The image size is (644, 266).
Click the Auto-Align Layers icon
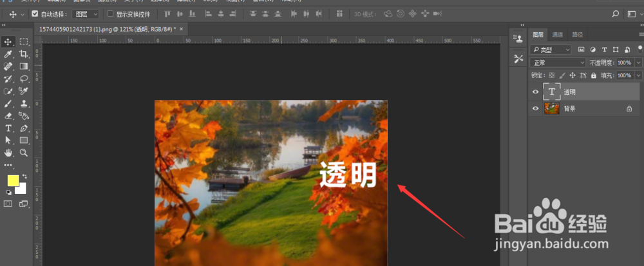click(339, 14)
